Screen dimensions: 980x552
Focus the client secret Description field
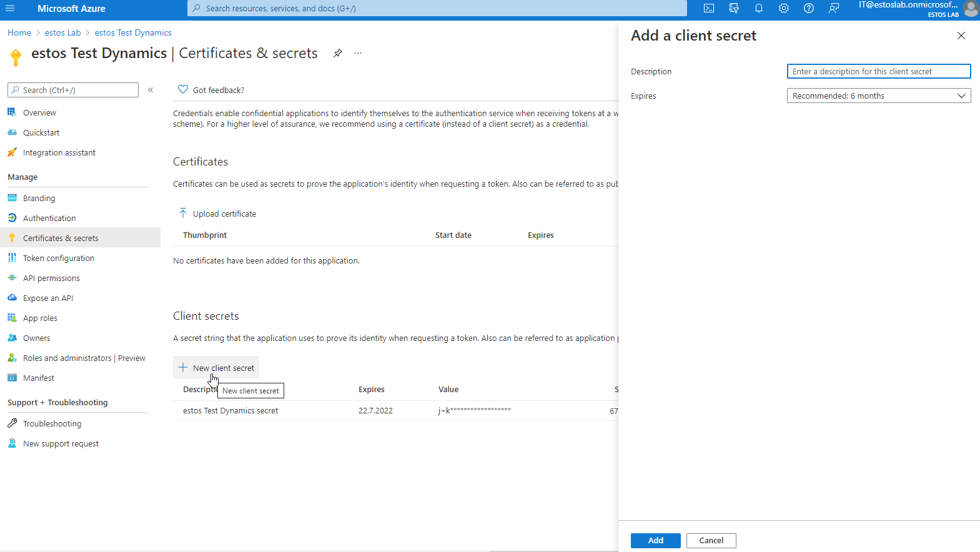(878, 71)
